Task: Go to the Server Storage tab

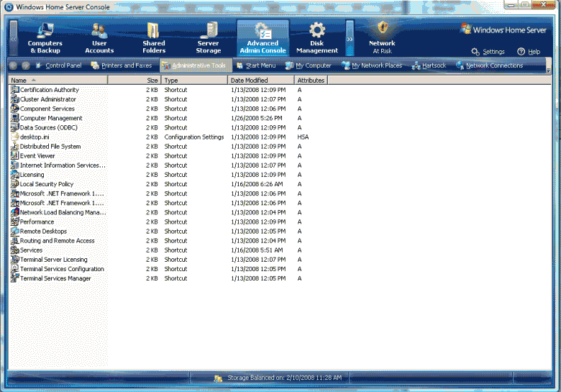Action: click(209, 38)
